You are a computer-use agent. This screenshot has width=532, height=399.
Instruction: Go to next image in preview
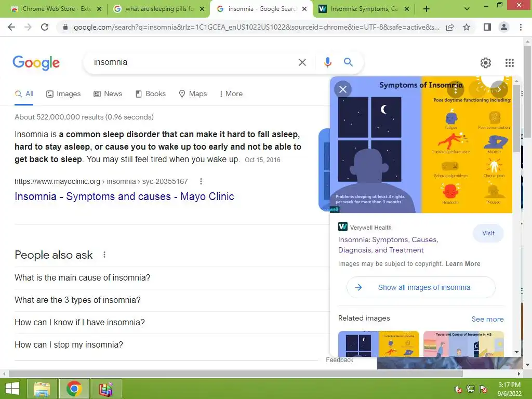[x=499, y=89]
